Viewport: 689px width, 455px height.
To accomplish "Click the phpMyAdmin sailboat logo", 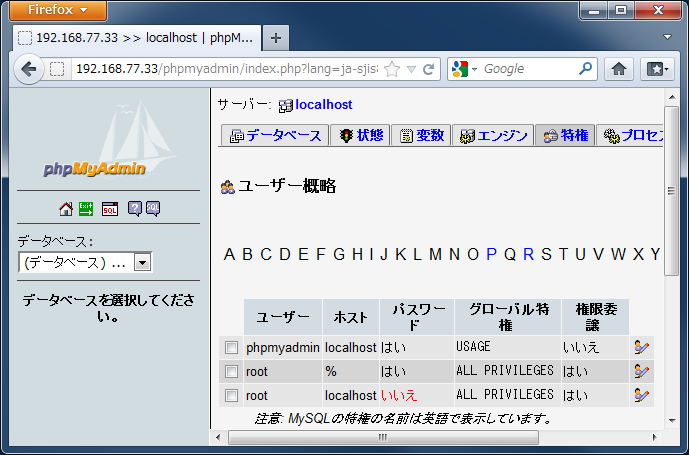I will [109, 140].
